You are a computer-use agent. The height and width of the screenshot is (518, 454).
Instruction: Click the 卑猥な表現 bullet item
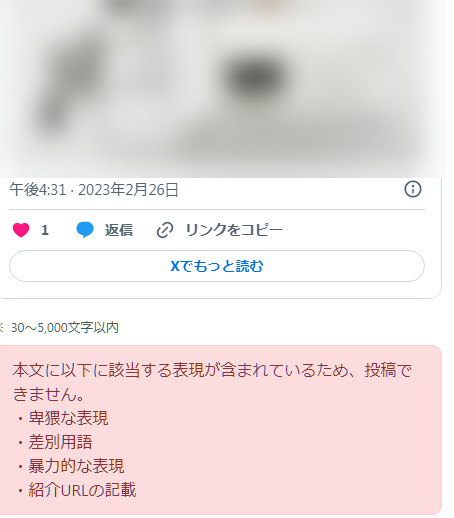pos(68,418)
